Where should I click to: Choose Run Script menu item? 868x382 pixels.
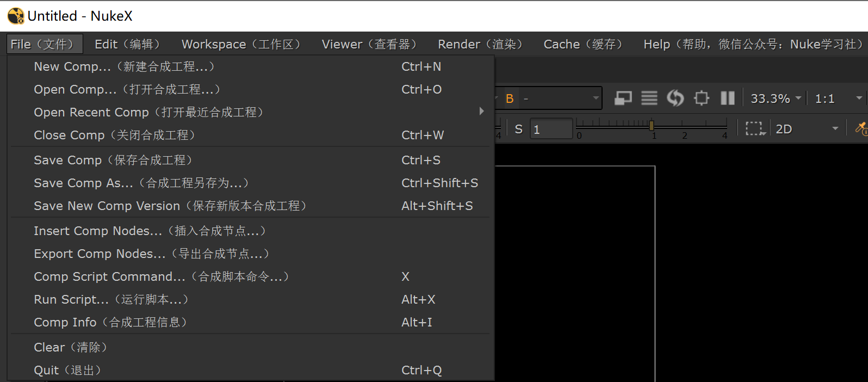251,299
